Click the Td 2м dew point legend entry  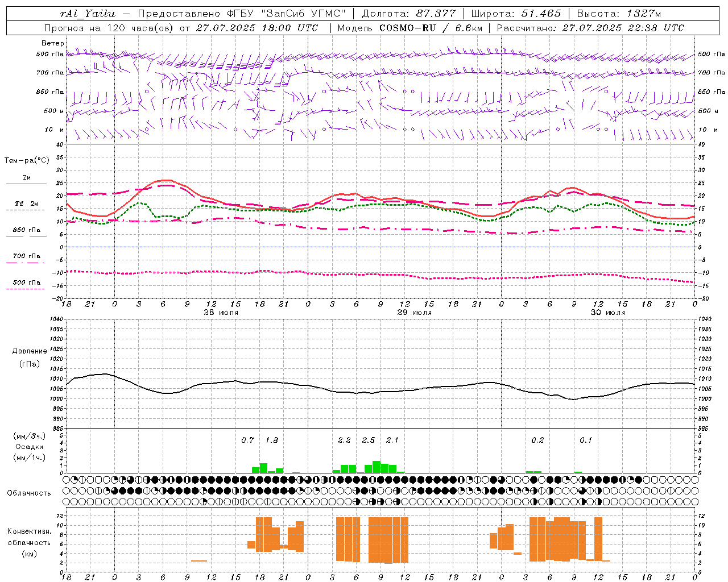(x=26, y=203)
